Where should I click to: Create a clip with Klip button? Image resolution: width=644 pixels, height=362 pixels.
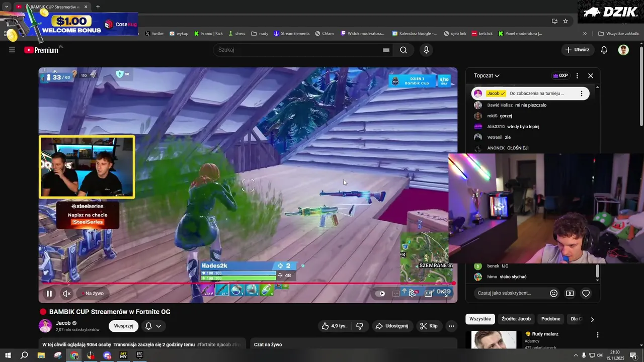point(429,326)
